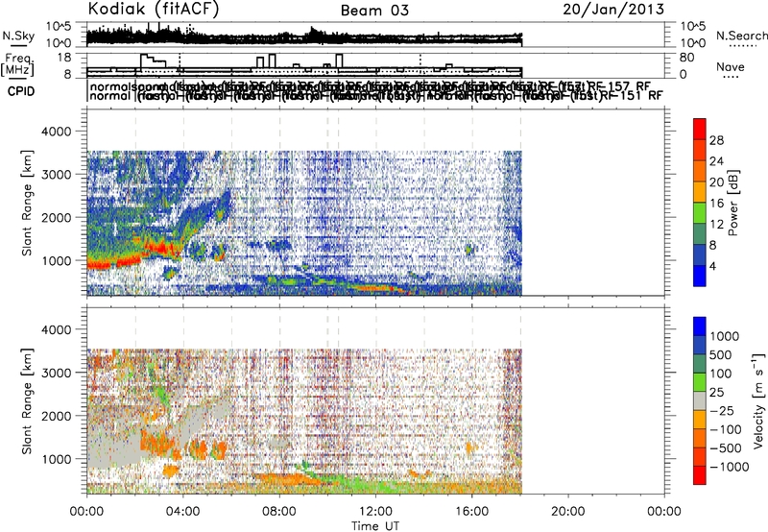Select the N.Sky label
Image resolution: width=768 pixels, height=532 pixels.
pyautogui.click(x=18, y=36)
